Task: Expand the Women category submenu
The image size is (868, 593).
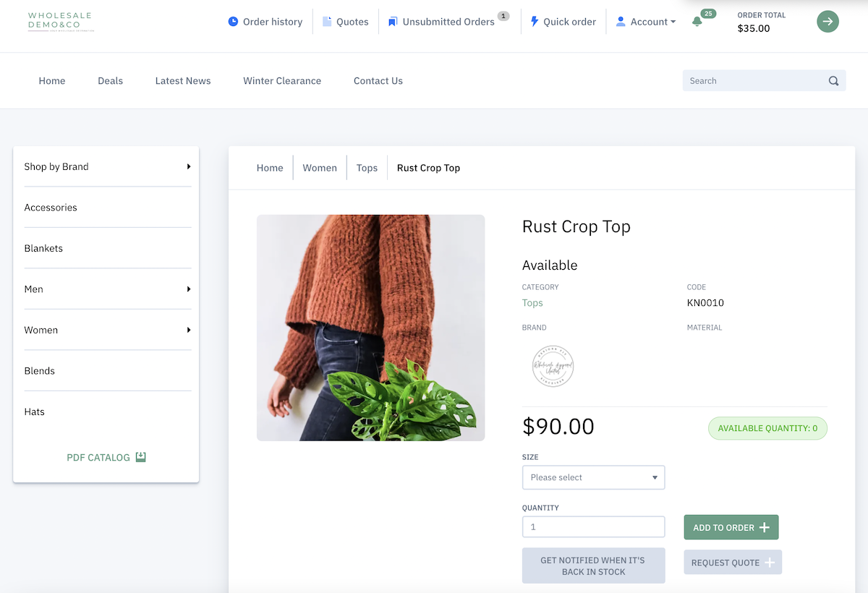Action: pos(189,330)
